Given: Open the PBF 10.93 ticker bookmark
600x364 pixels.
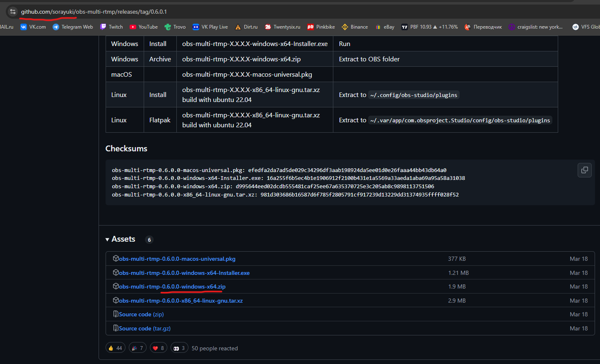Looking at the screenshot, I should coord(429,27).
